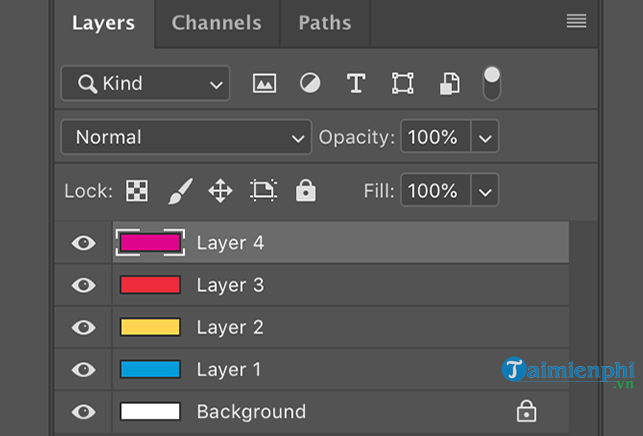This screenshot has height=436, width=643.
Task: Click the Opacity value field
Action: (x=435, y=137)
